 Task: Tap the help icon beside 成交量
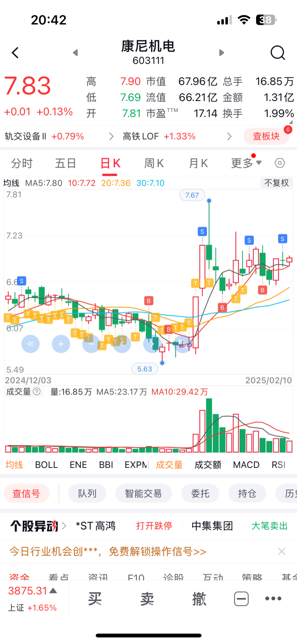pyautogui.click(x=37, y=392)
